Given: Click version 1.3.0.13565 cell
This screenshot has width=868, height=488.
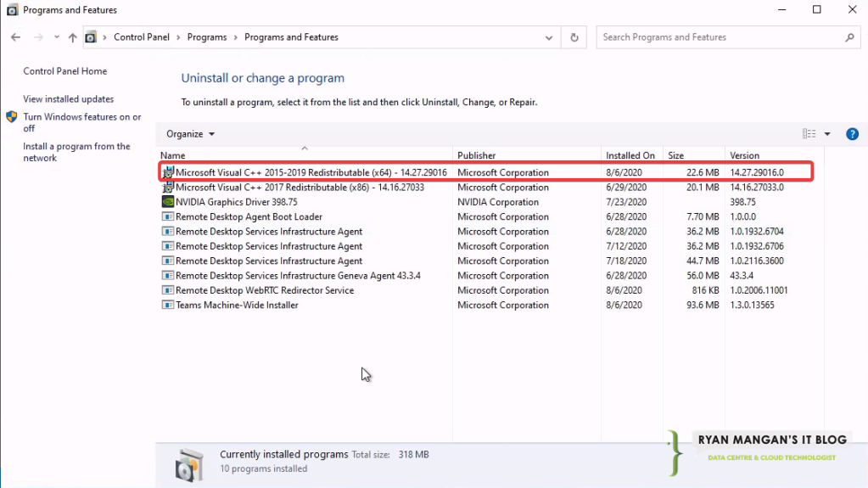Looking at the screenshot, I should click(752, 306).
